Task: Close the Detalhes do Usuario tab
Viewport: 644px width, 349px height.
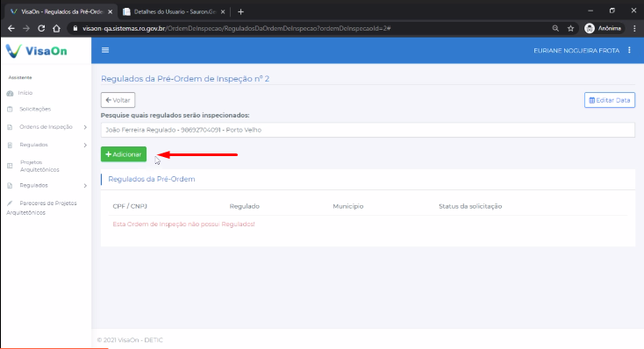Action: pos(223,12)
